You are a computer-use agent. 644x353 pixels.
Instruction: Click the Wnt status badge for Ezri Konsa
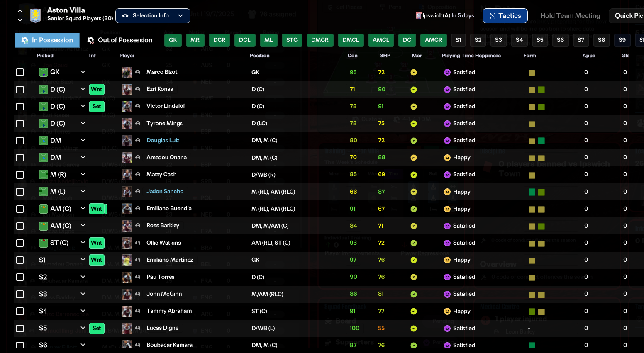click(x=97, y=89)
